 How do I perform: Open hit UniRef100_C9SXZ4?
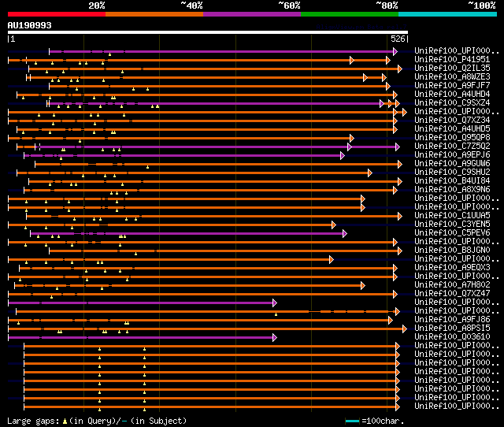(452, 102)
